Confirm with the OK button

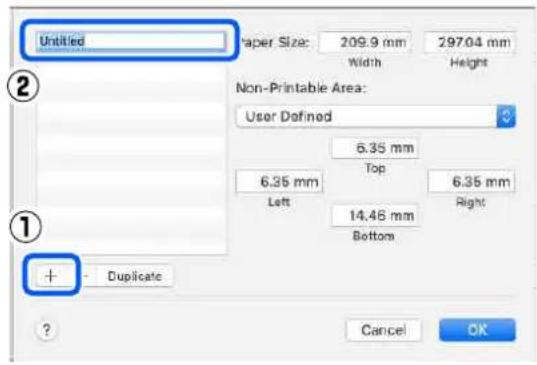(x=477, y=330)
